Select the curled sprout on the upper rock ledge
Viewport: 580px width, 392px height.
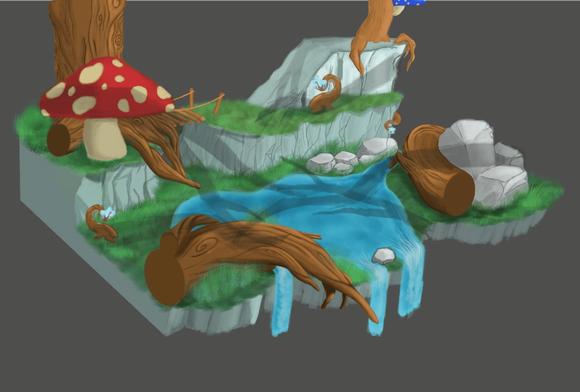[325, 94]
